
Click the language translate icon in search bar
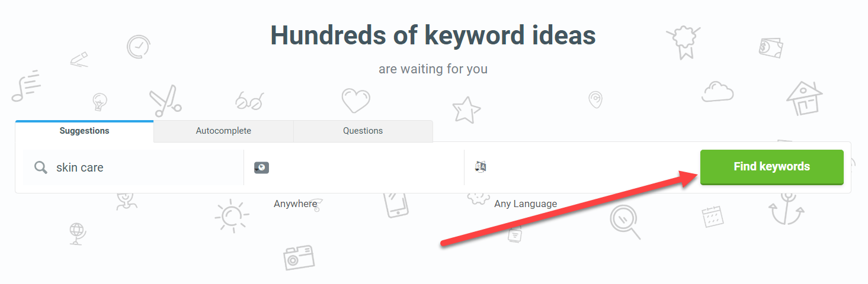(x=481, y=167)
